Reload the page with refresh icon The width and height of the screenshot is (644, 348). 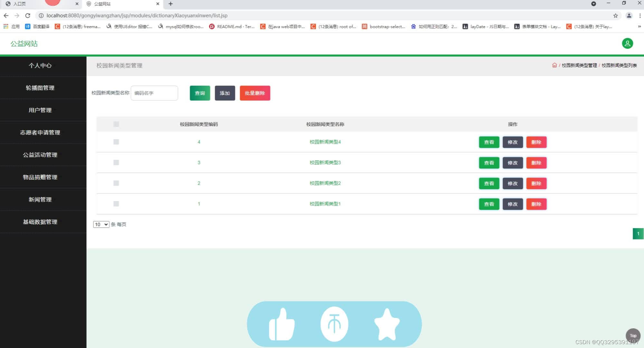tap(28, 15)
